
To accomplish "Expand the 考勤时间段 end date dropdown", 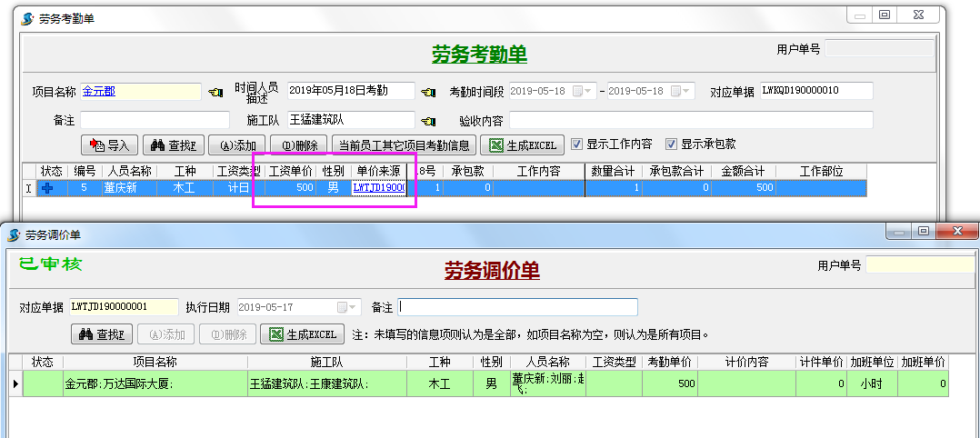I will (686, 92).
